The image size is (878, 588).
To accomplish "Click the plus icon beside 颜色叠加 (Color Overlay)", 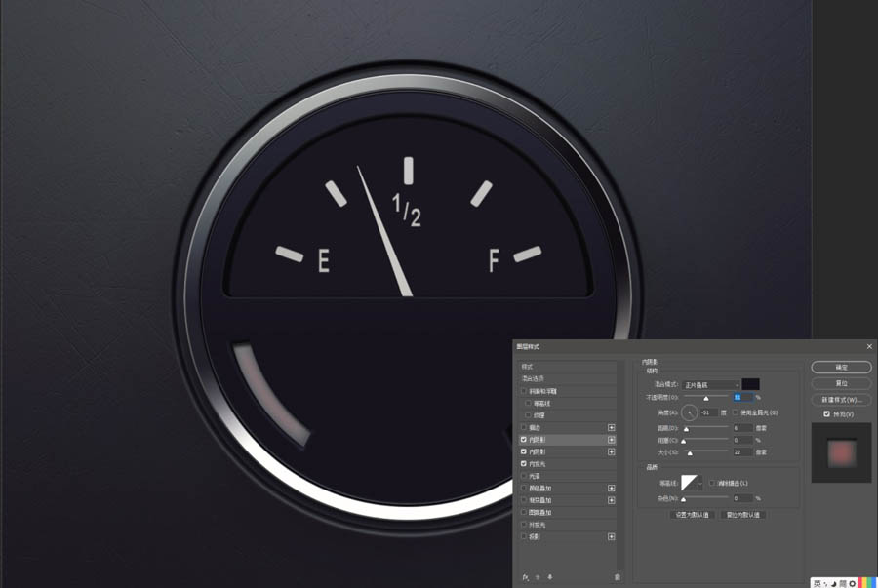I will click(611, 488).
